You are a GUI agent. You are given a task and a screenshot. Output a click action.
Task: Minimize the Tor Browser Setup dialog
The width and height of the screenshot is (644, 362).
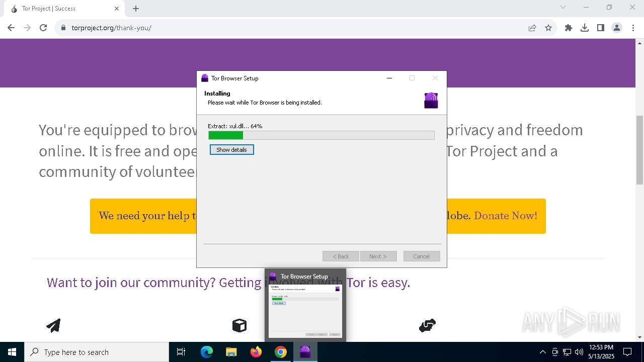[x=389, y=78]
